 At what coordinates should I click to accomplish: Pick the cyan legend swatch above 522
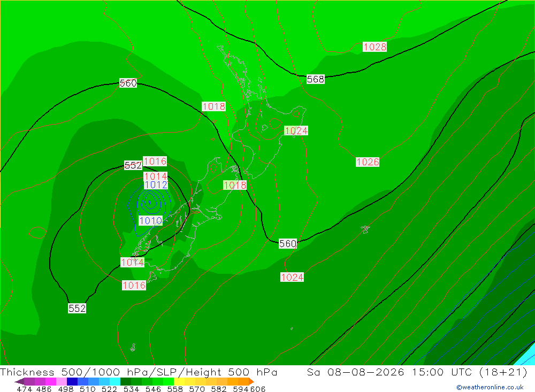pyautogui.click(x=114, y=381)
